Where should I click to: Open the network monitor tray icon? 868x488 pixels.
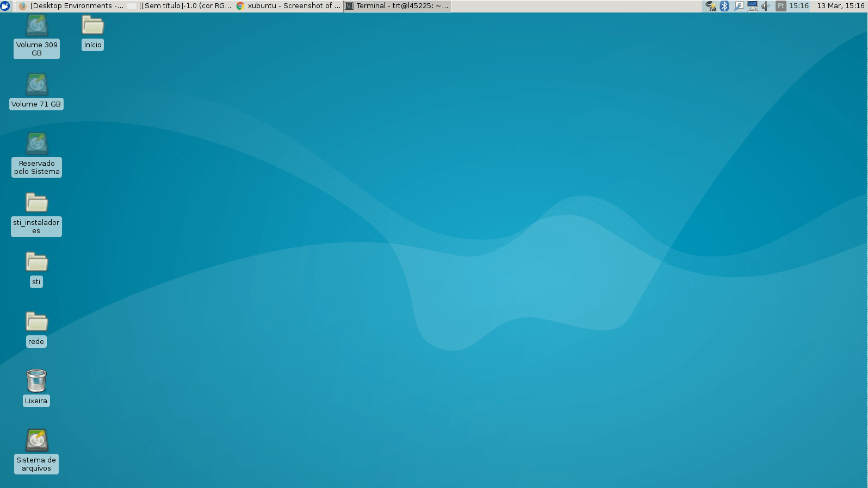[x=753, y=6]
